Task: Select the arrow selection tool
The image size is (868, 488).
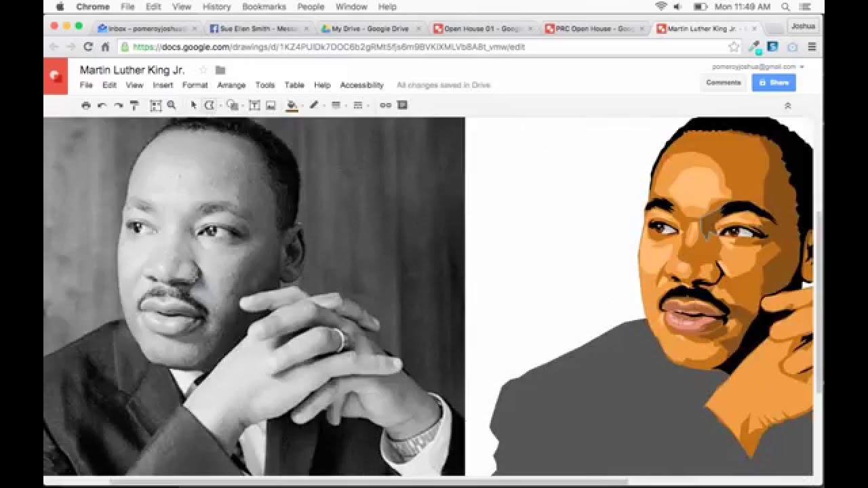Action: pos(193,105)
